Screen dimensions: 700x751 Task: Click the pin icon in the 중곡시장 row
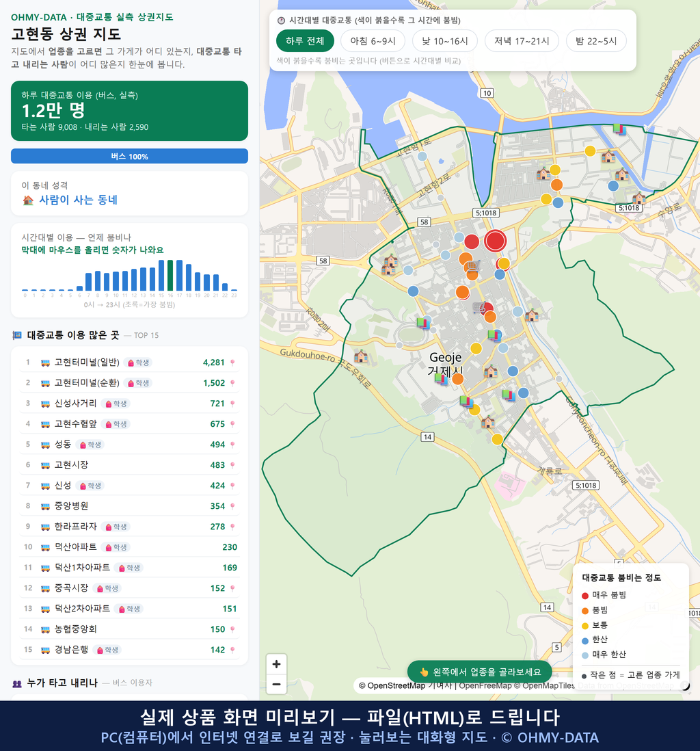(x=232, y=588)
